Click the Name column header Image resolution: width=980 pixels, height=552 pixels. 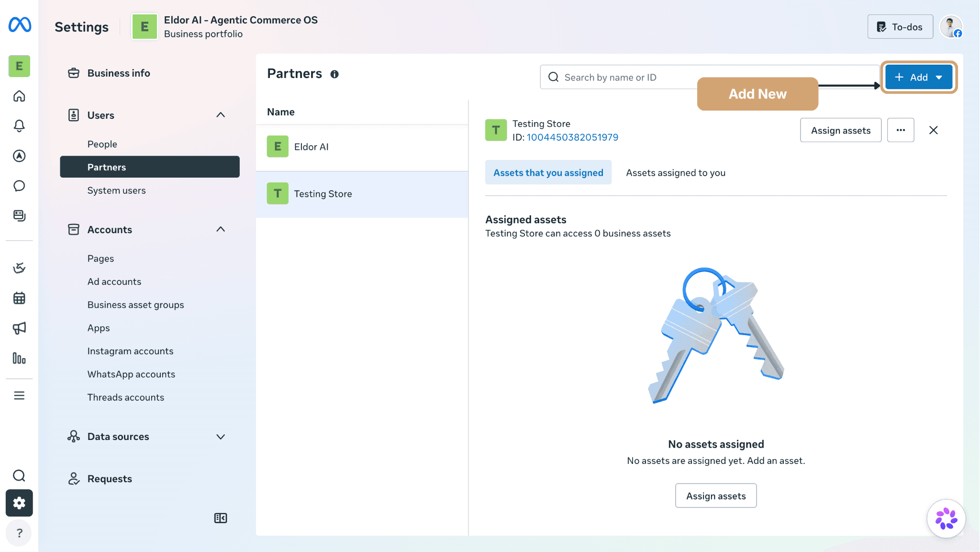(281, 112)
